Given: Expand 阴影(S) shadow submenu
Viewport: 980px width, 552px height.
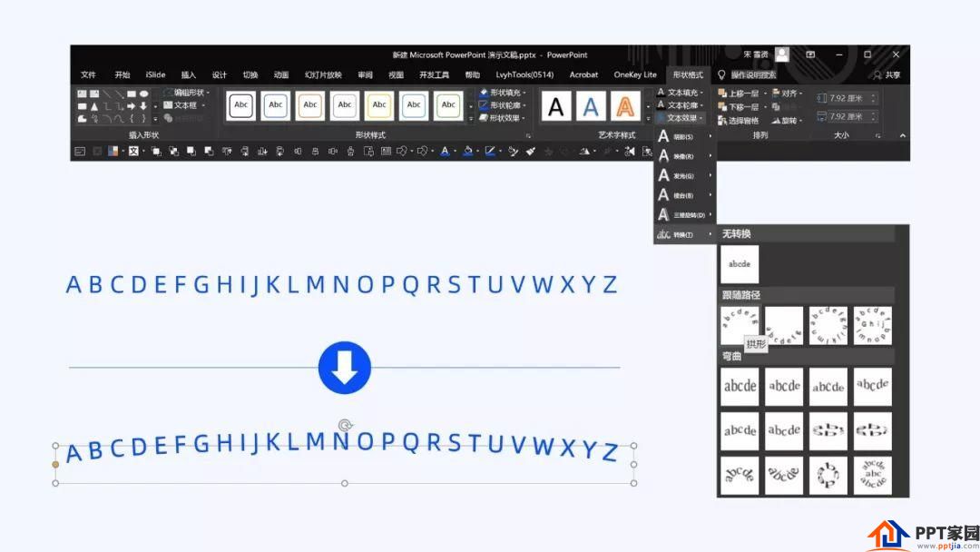Looking at the screenshot, I should click(684, 136).
